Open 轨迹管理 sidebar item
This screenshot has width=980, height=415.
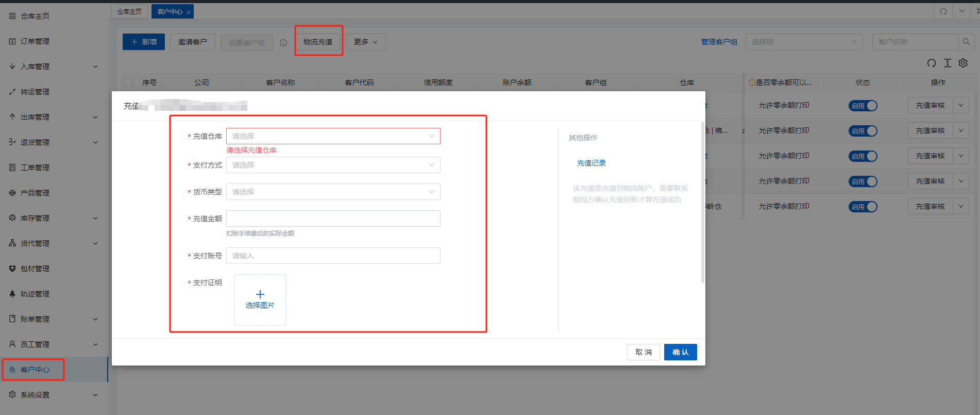click(35, 294)
